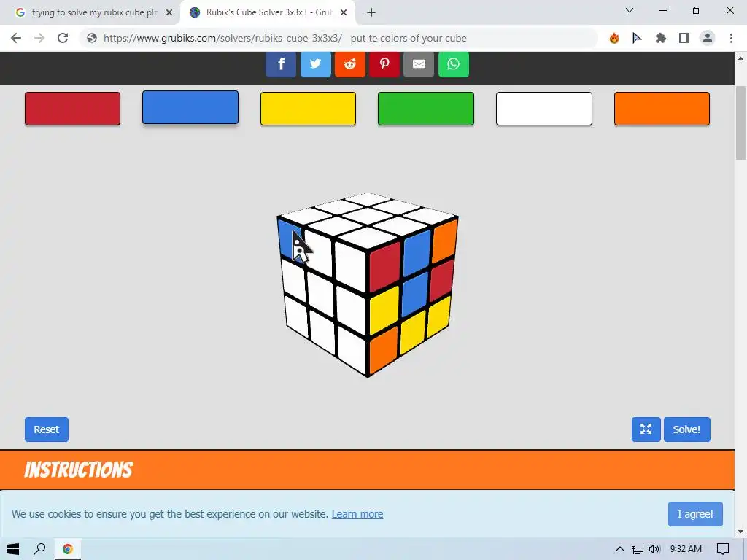Open the tab search dropdown

coord(630,10)
